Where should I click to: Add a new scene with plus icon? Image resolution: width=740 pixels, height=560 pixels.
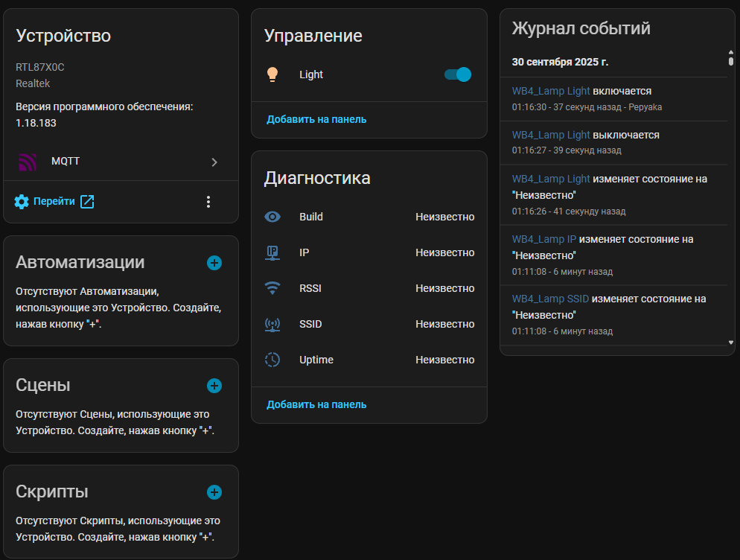214,386
